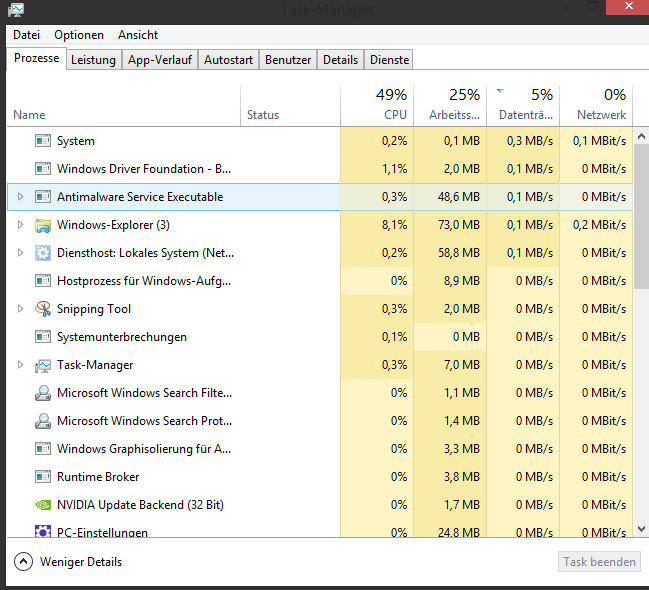Sort by Arbeitsspeicher column header

[450, 106]
